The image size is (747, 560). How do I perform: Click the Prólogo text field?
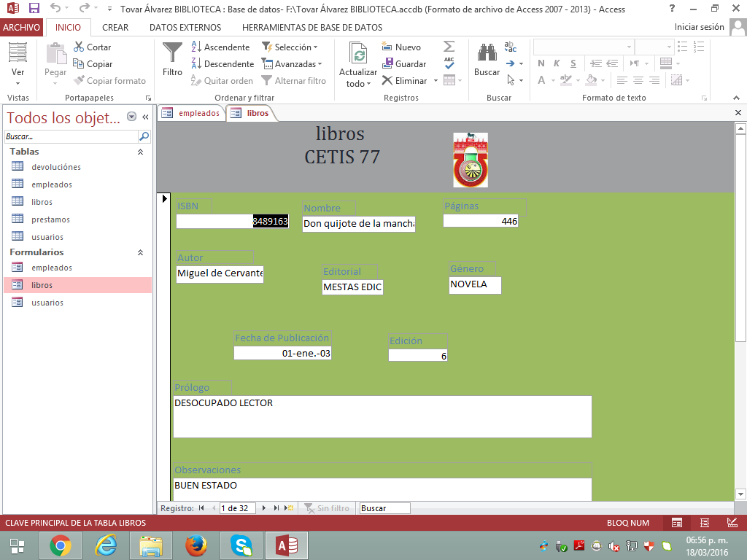tap(382, 416)
